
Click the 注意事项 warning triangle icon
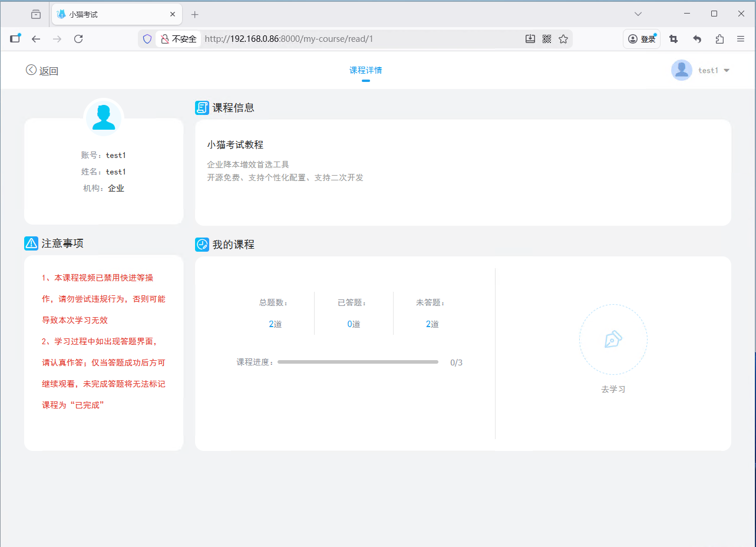point(31,243)
